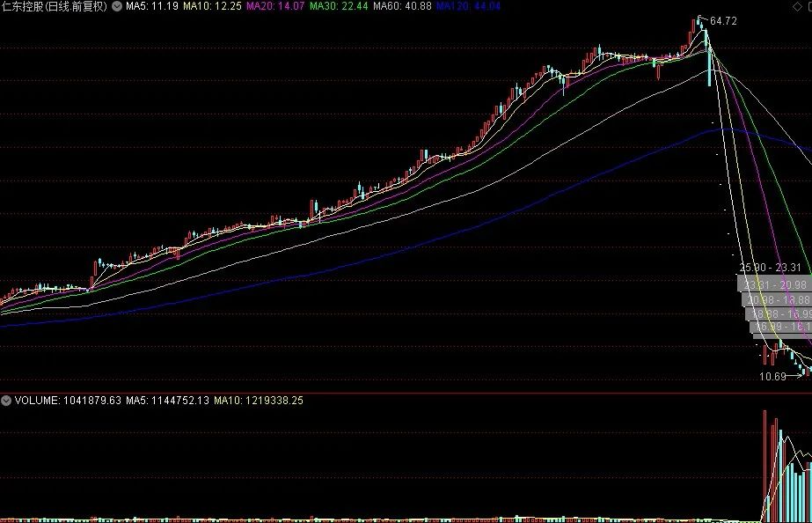Open the indicator dropdown beside 仁东控股 title
The width and height of the screenshot is (812, 523).
click(x=117, y=6)
